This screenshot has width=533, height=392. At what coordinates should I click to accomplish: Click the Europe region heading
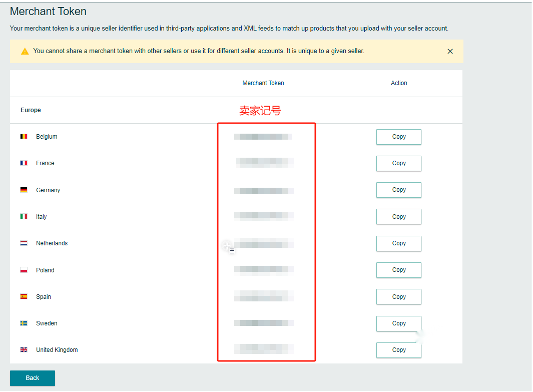[x=31, y=110]
